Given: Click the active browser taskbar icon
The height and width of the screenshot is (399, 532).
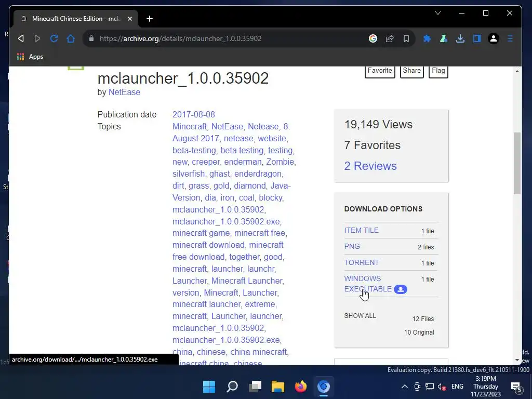Looking at the screenshot, I should 323,387.
